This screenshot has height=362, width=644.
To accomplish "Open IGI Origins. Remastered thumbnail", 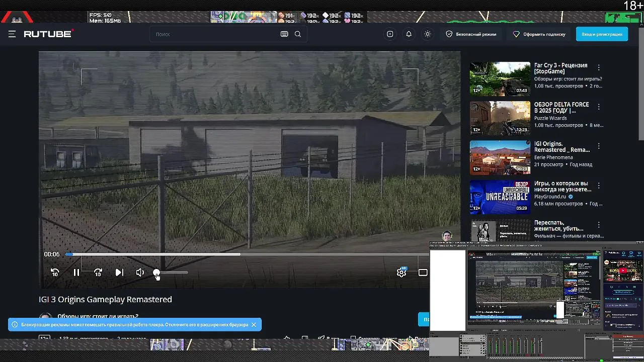I will click(500, 157).
